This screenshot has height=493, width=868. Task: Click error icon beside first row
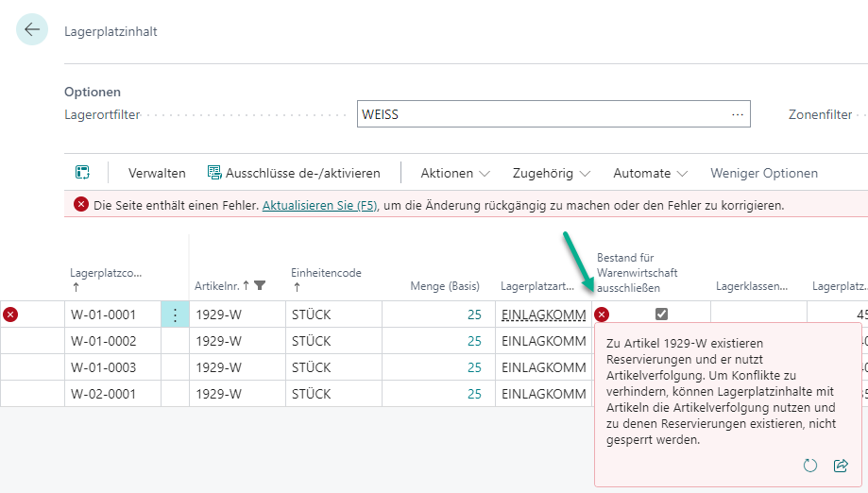10,314
